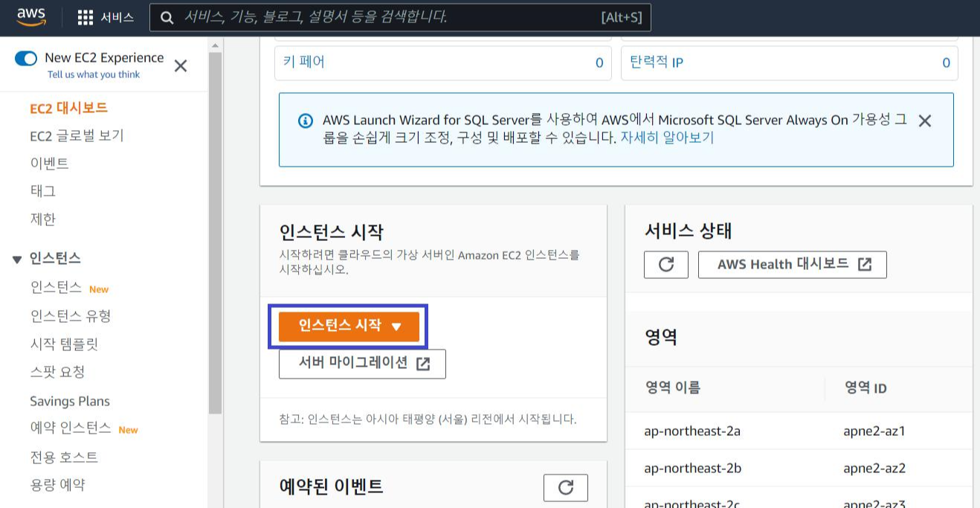Click the 서버 마이그레이션 external-link icon

coord(423,364)
